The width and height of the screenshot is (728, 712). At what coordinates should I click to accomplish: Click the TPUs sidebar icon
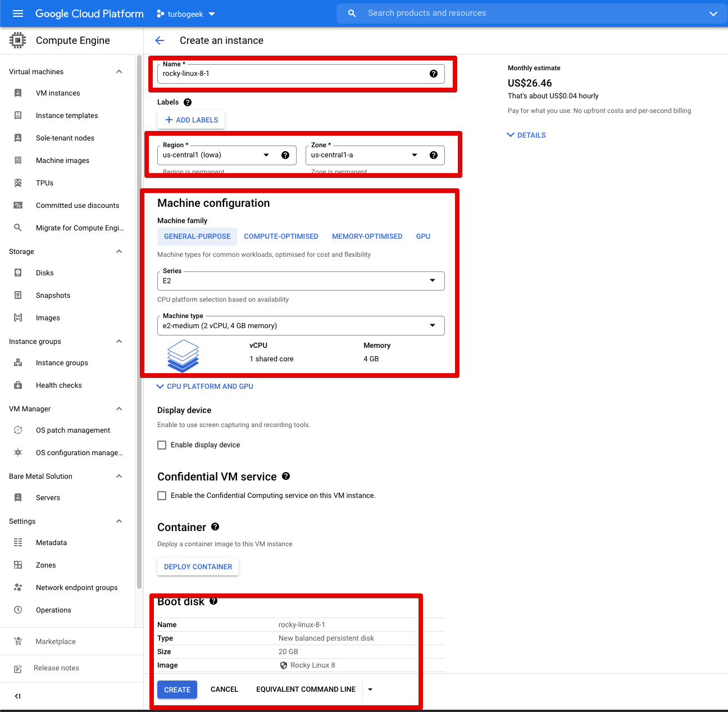coord(18,183)
